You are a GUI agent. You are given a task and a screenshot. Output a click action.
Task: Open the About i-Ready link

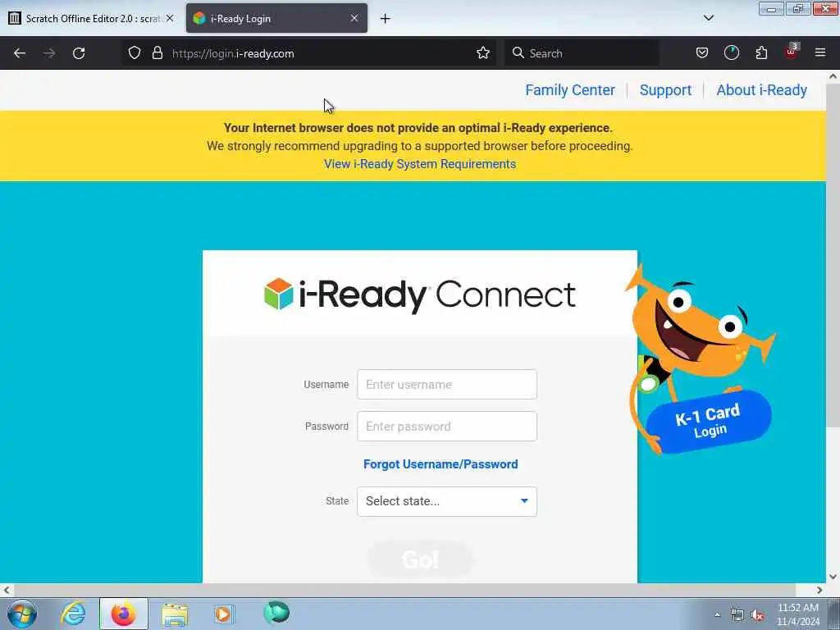(762, 90)
